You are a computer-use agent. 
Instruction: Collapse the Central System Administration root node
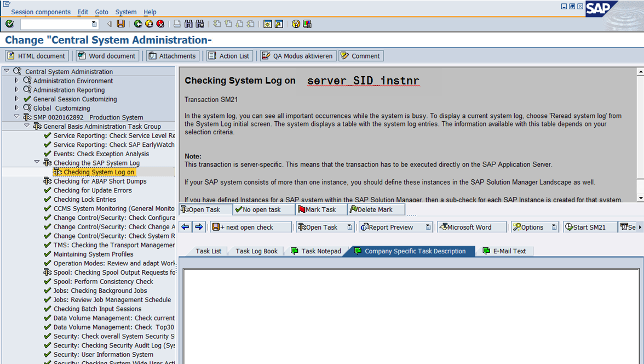coord(7,71)
